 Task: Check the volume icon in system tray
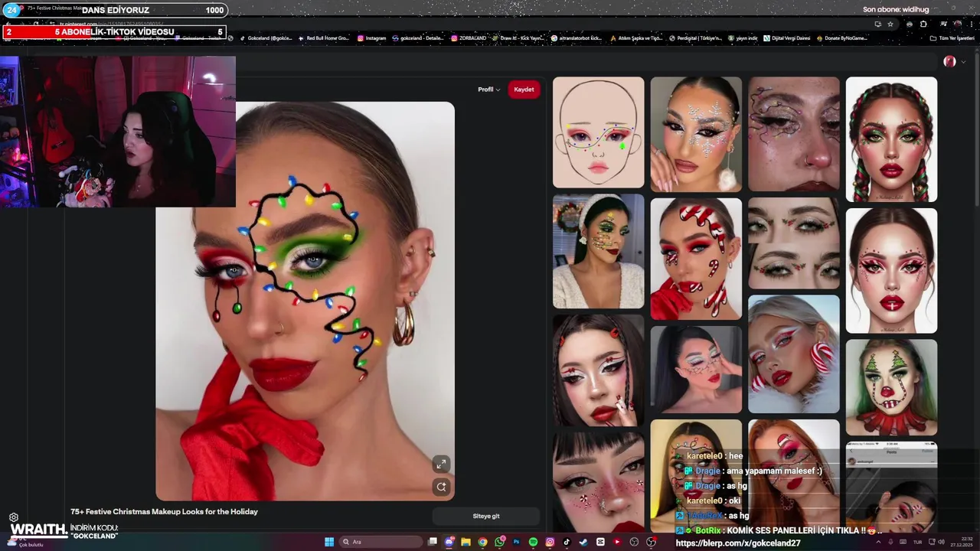[941, 542]
